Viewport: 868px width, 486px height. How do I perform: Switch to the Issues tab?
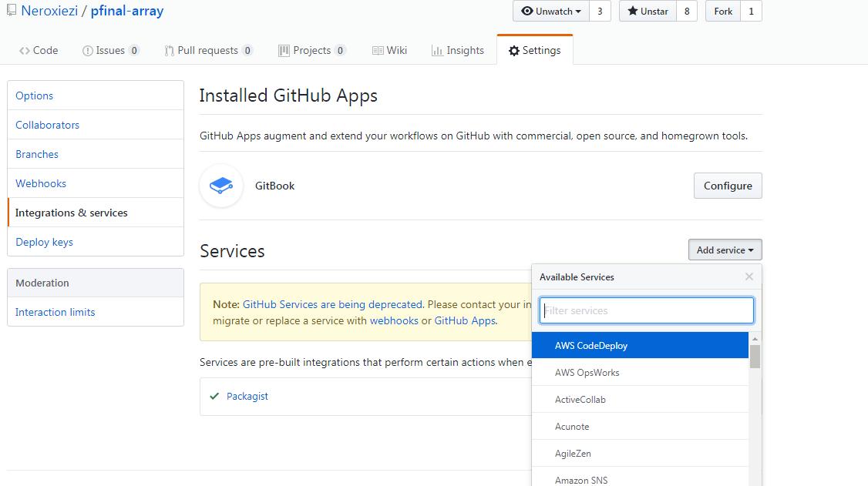point(111,50)
